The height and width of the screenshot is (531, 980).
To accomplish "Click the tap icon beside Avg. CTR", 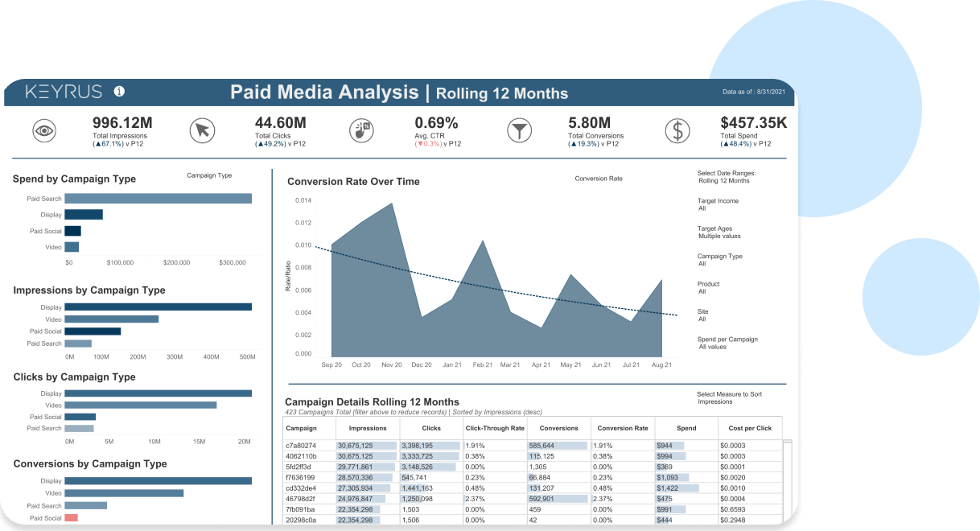I will pos(360,130).
